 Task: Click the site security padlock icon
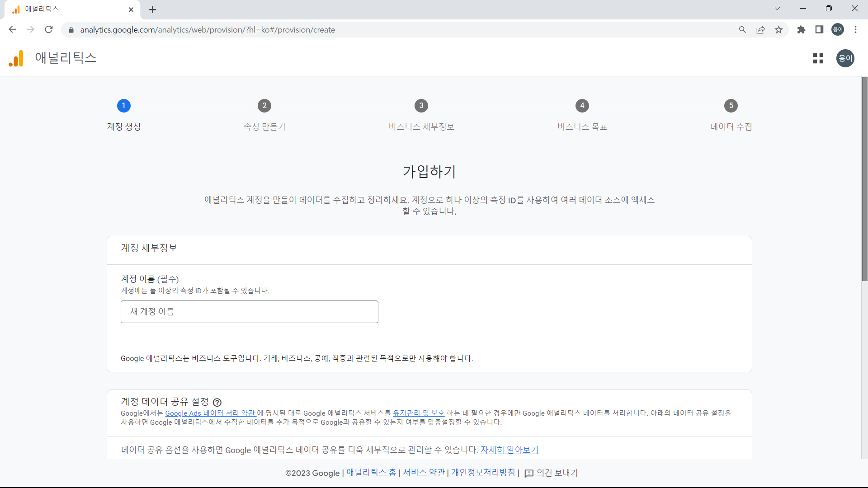coord(71,30)
